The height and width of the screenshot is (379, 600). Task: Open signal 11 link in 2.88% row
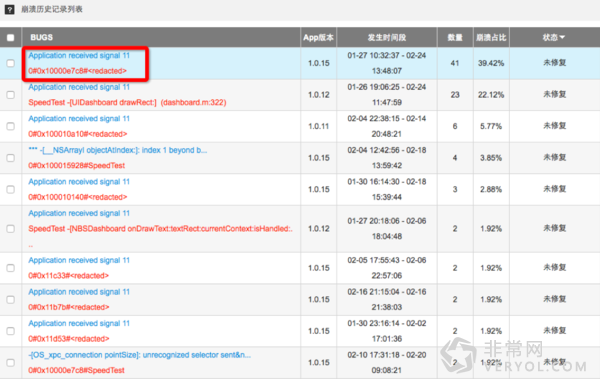pos(79,182)
